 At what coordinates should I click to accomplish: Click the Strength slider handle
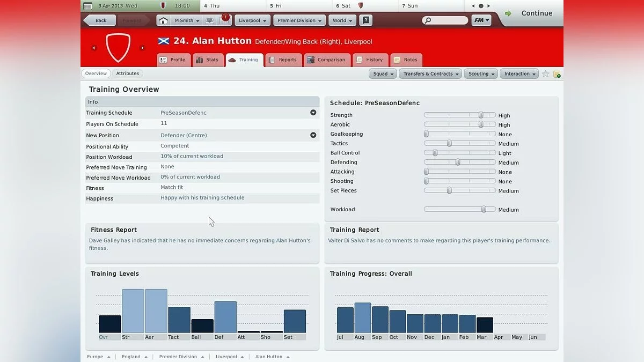tap(481, 115)
